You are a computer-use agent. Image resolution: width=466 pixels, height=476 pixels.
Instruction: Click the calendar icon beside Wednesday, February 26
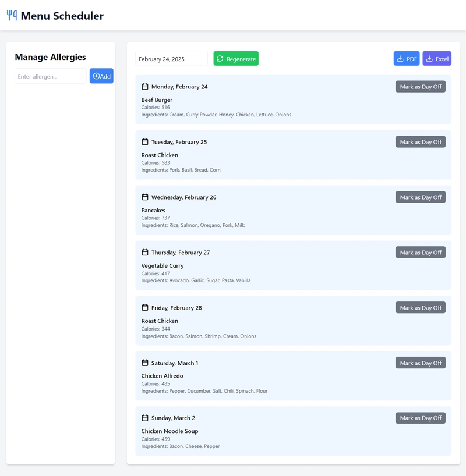(x=145, y=197)
